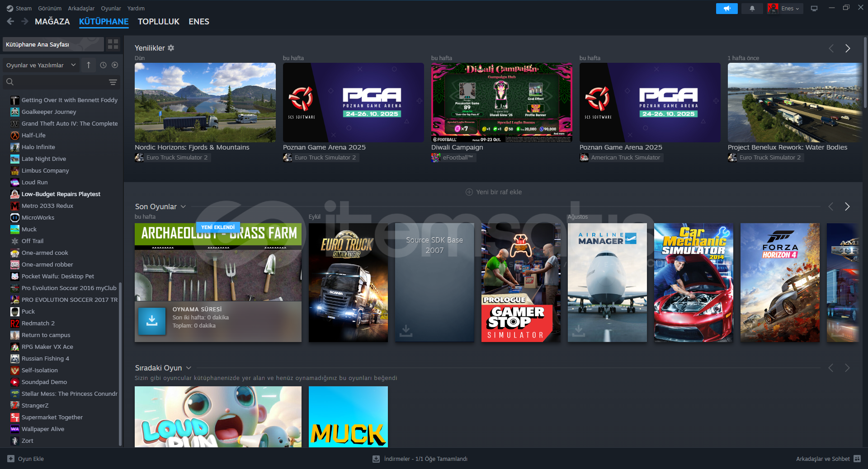868x469 pixels.
Task: Switch to the KÜTÜPHANE tab
Action: point(104,21)
